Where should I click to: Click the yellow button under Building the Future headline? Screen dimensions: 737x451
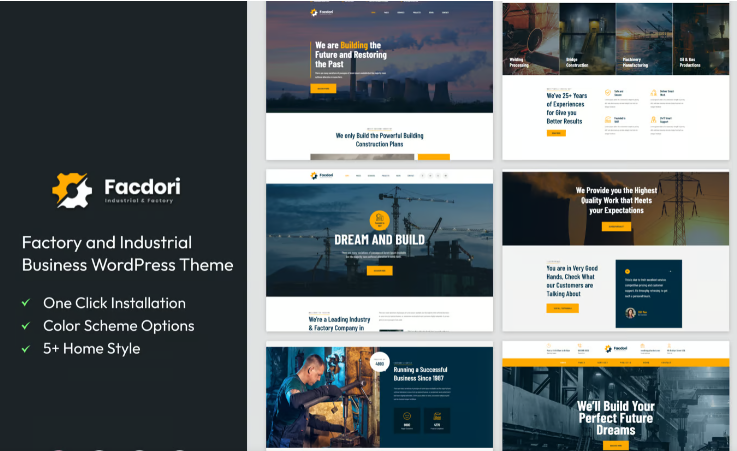click(323, 88)
